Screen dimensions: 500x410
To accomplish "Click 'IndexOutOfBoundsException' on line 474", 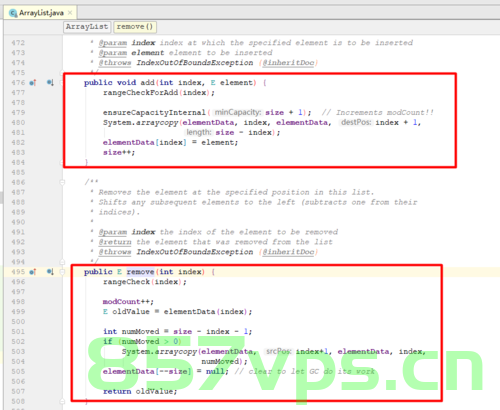I will click(195, 63).
